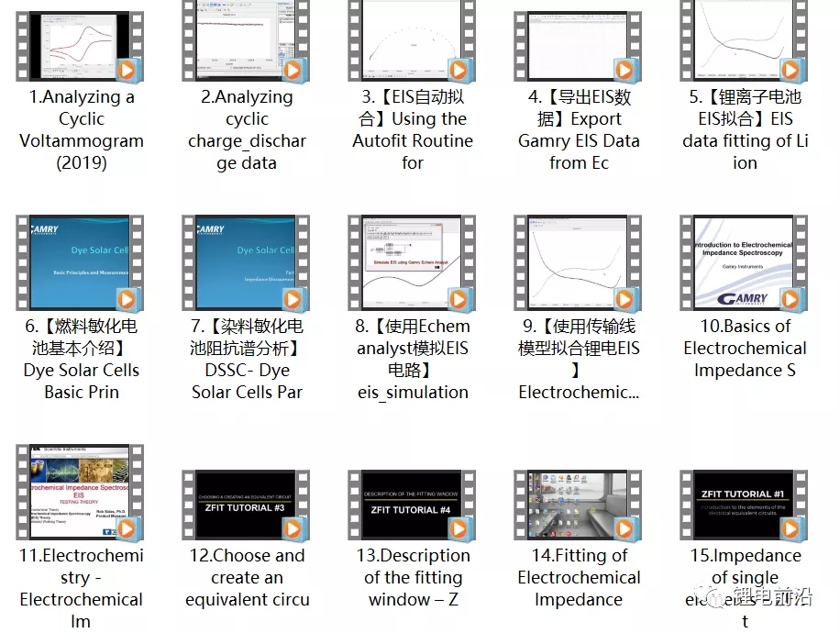The height and width of the screenshot is (633, 840).
Task: Select video 7 DSSC impedance analysis thumbnail
Action: coord(247,262)
